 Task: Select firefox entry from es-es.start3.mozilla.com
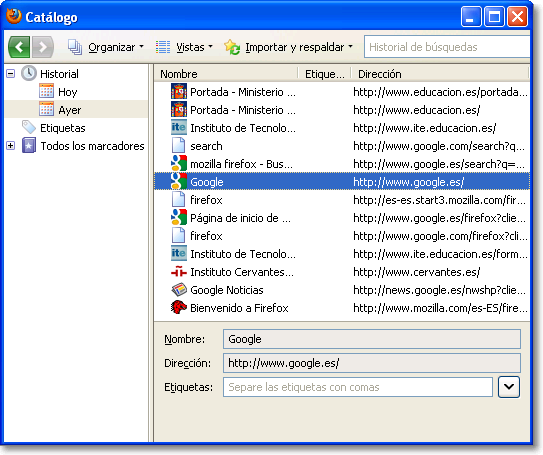click(x=342, y=200)
